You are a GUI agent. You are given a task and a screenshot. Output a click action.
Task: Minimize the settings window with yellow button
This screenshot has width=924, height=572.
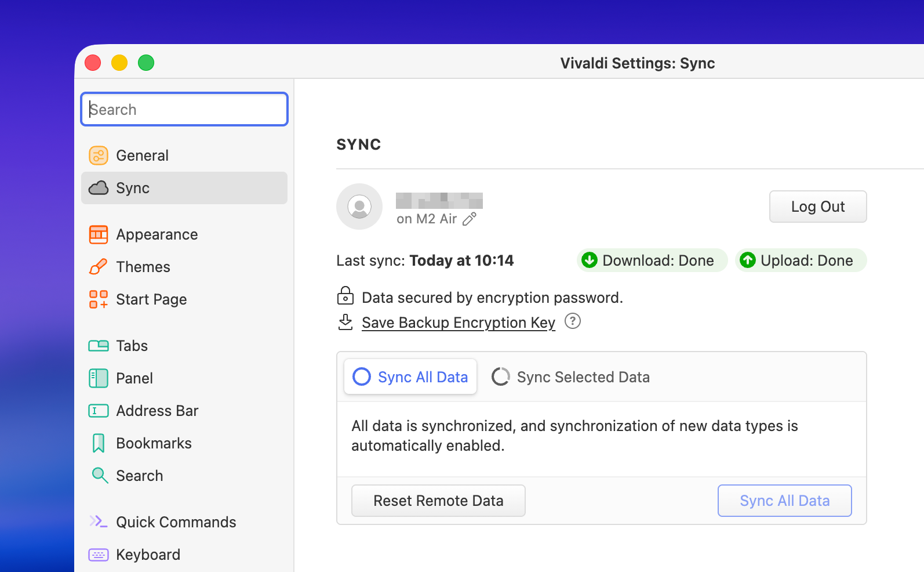(119, 63)
